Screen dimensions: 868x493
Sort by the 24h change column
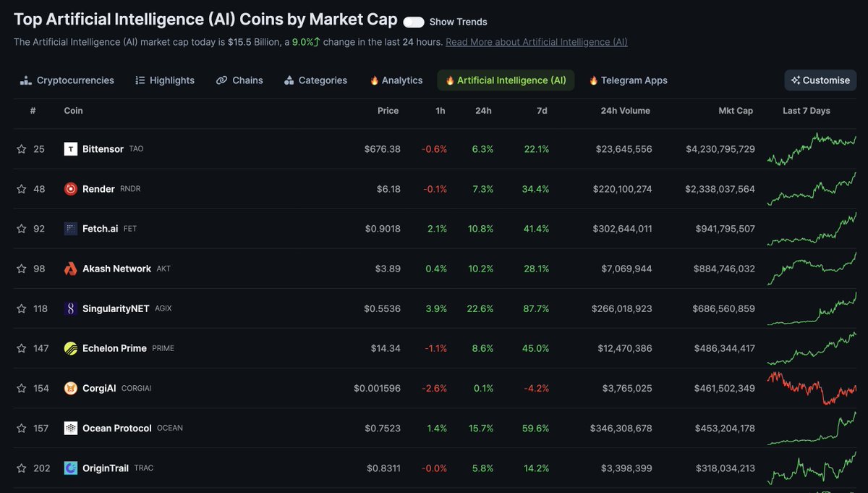[484, 111]
